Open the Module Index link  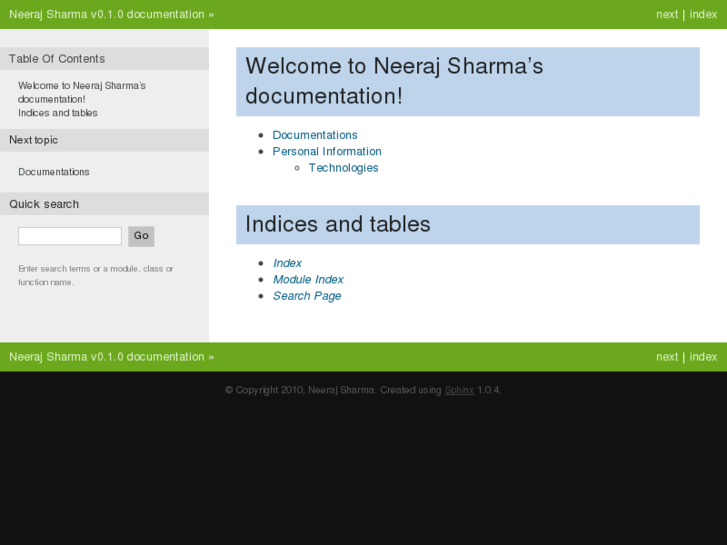coord(308,279)
